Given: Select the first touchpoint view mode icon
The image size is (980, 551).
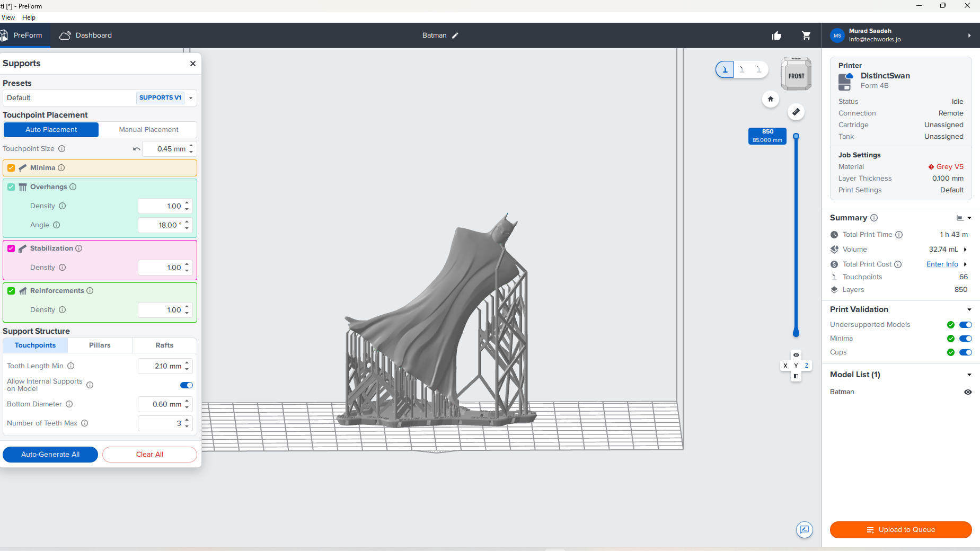Looking at the screenshot, I should click(725, 69).
